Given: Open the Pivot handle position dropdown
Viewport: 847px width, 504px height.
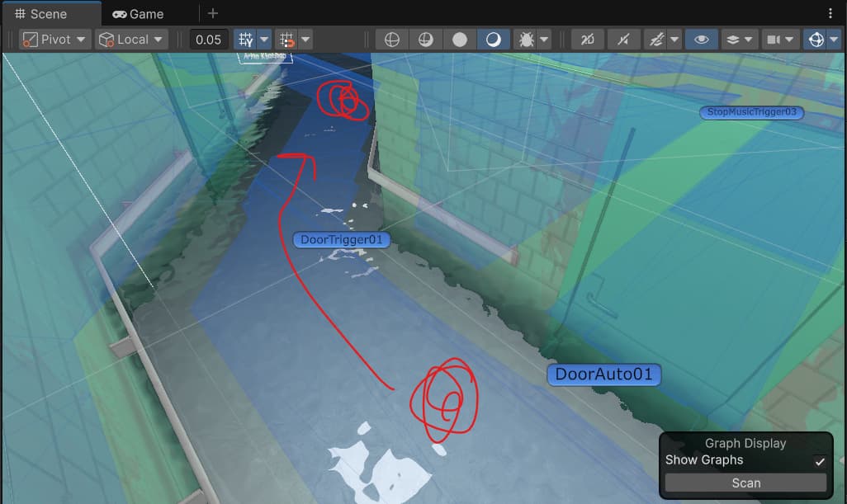Looking at the screenshot, I should coord(55,40).
